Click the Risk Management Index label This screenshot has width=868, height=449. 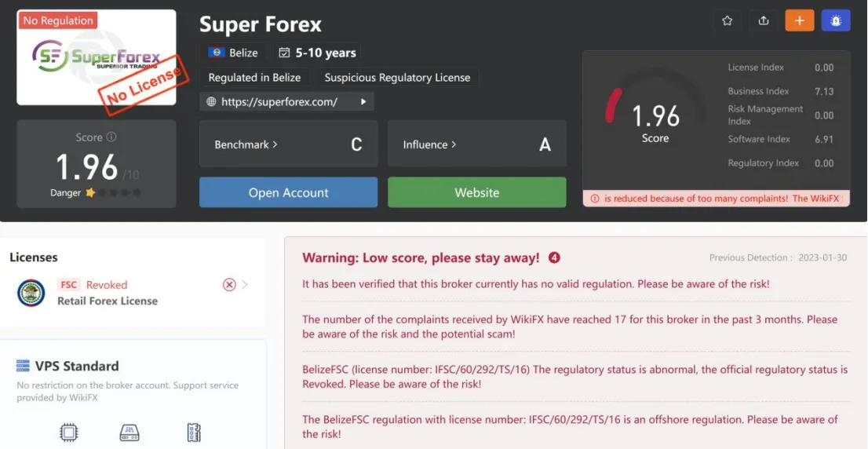[765, 115]
